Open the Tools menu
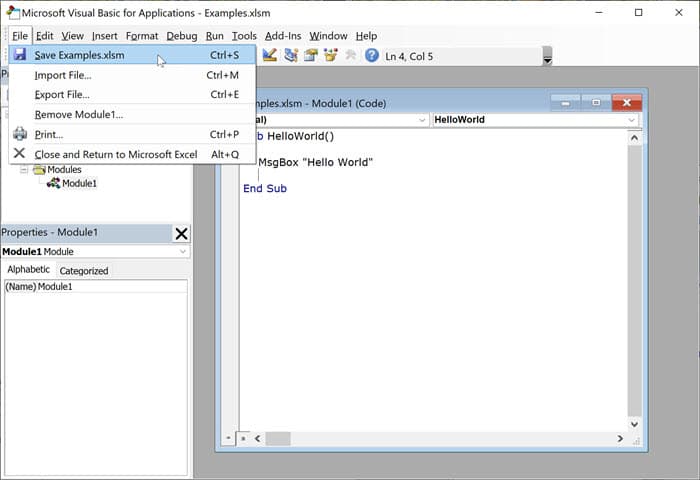 point(244,36)
